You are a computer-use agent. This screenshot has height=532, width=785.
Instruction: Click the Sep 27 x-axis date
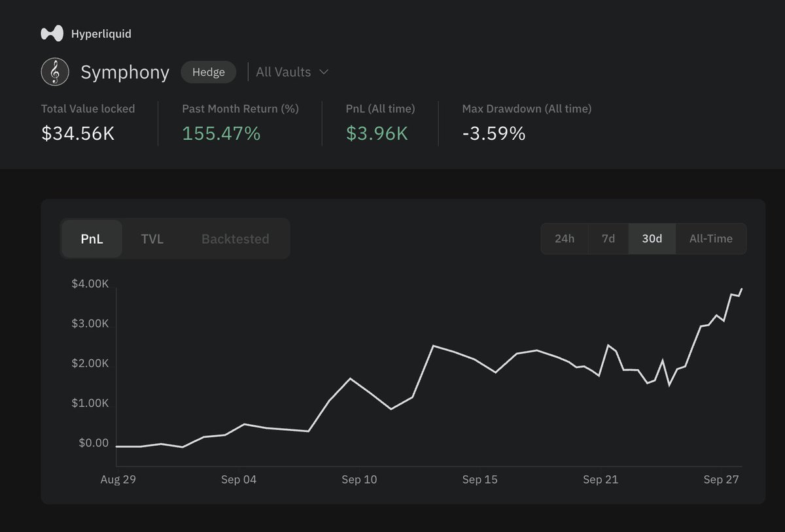[721, 480]
